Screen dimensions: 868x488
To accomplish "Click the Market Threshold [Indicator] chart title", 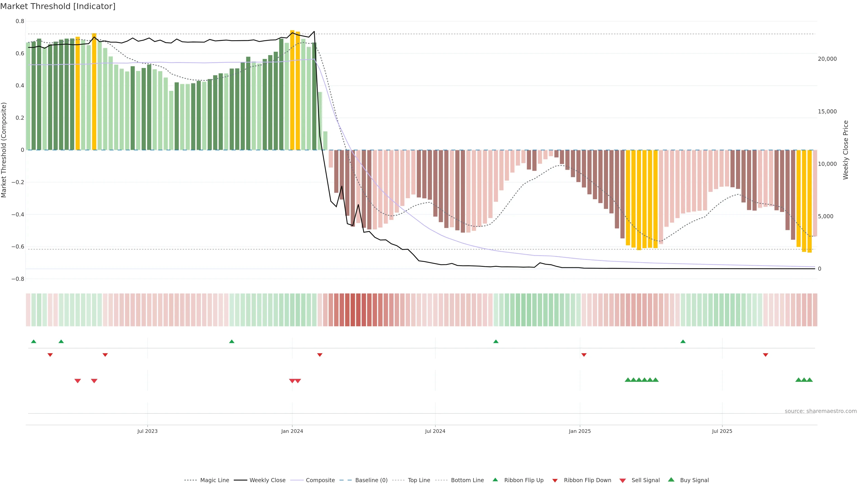I will 58,6.
